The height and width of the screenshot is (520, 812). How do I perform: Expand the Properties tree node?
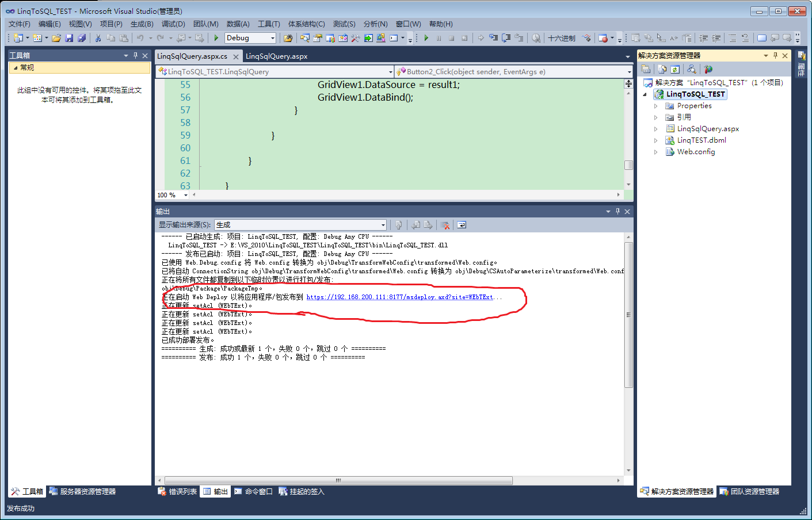[x=655, y=106]
